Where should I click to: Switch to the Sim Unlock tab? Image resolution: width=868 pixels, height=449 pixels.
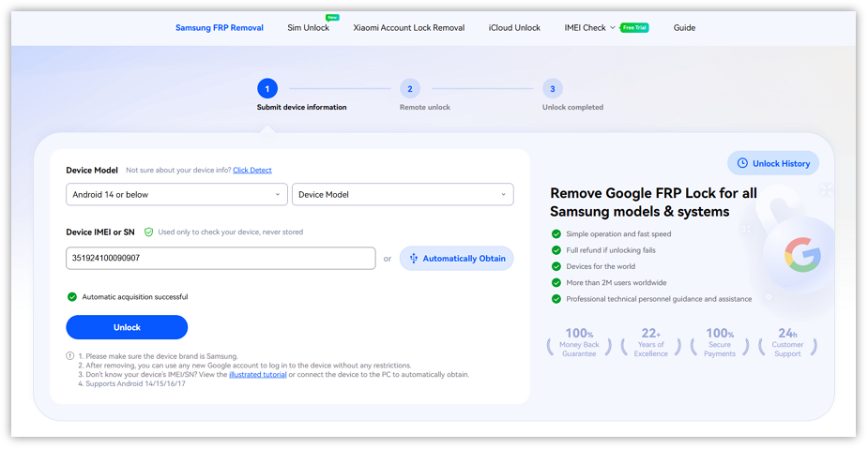pos(309,27)
